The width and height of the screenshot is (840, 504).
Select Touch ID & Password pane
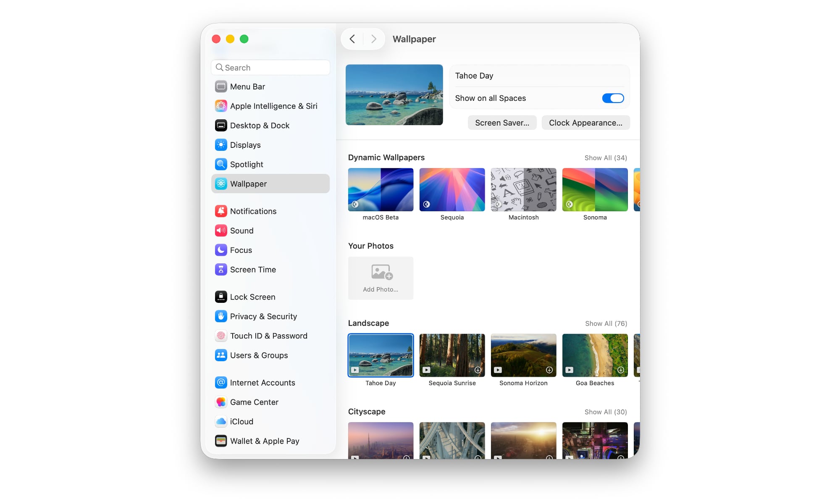270,336
